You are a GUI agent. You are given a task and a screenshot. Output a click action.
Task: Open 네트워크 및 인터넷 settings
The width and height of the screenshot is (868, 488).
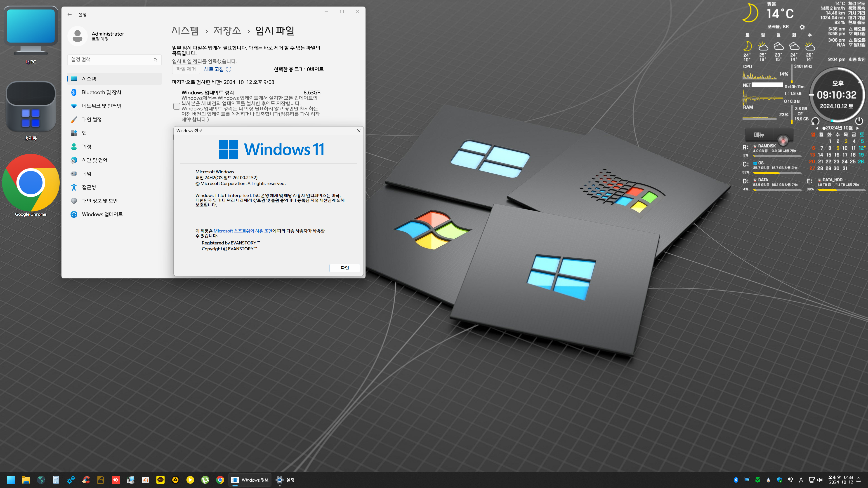click(x=114, y=106)
